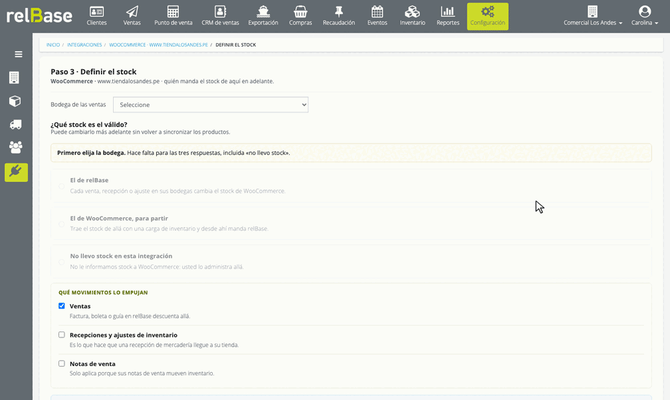
Task: Open the Bodega de las ventas dropdown
Action: (211, 105)
